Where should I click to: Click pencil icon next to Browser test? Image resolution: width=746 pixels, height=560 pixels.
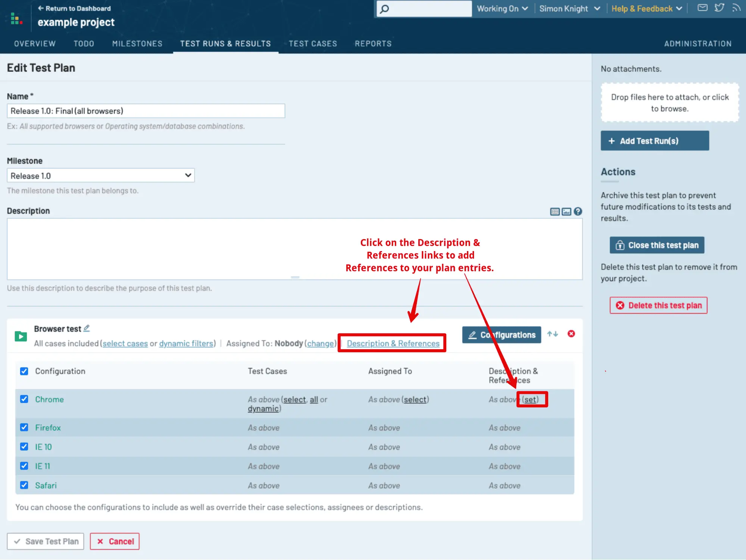click(87, 328)
